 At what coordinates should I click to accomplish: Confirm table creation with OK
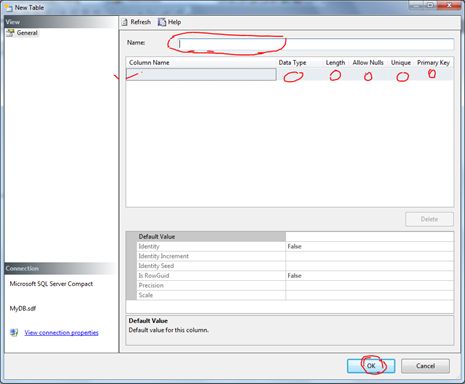pos(371,366)
